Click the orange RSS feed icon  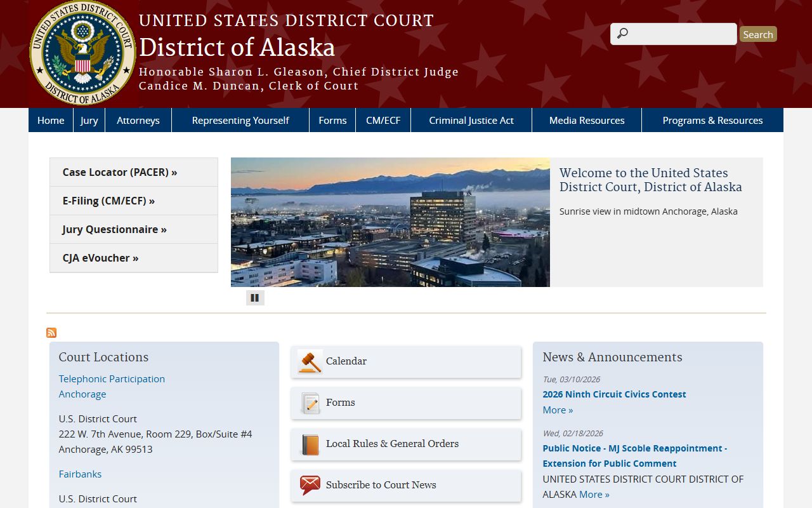click(51, 333)
